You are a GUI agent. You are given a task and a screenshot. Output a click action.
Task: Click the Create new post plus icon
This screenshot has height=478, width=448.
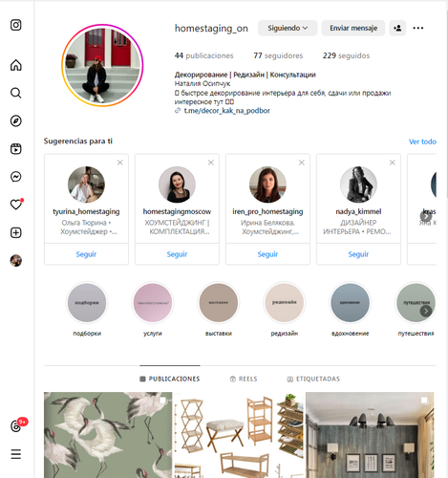16,232
